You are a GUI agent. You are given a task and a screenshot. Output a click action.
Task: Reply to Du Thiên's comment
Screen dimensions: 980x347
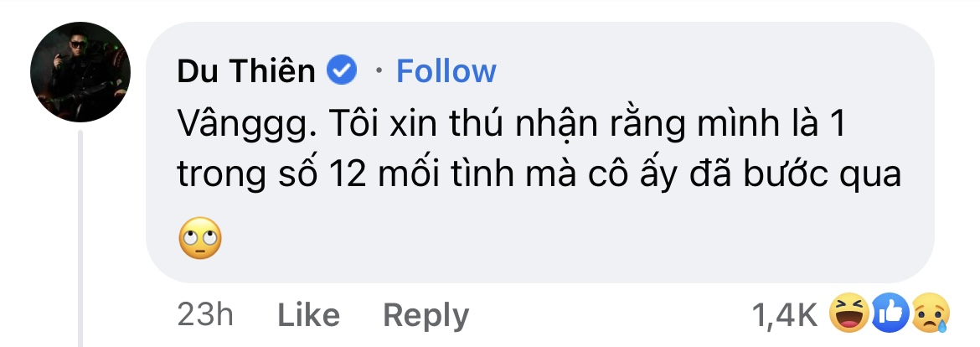click(426, 316)
